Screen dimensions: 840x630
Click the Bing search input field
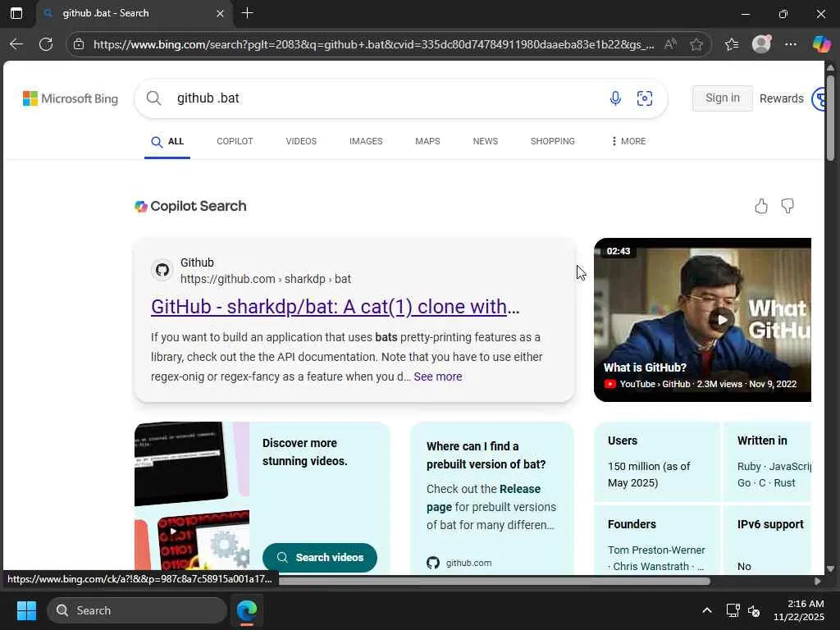(x=386, y=98)
